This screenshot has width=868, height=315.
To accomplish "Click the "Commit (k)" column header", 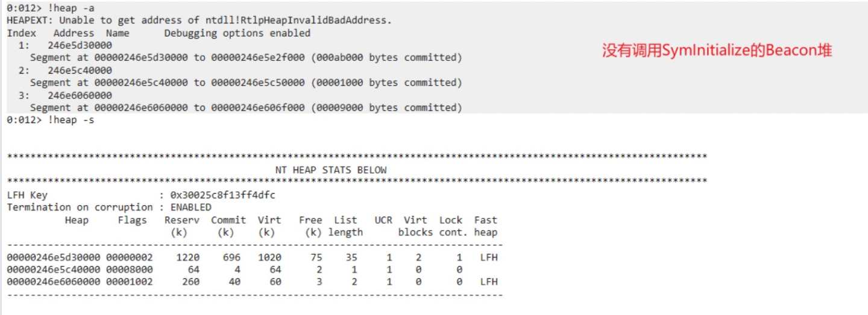I will click(x=228, y=226).
